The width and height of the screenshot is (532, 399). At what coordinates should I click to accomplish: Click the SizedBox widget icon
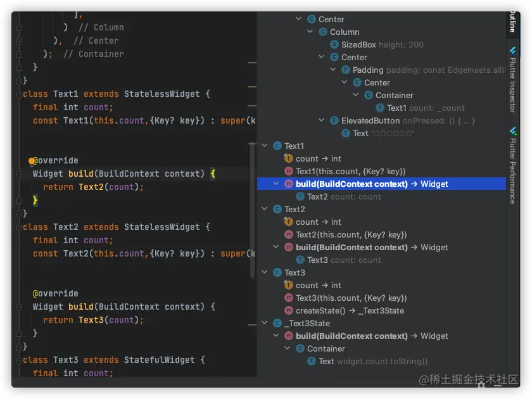tap(334, 44)
